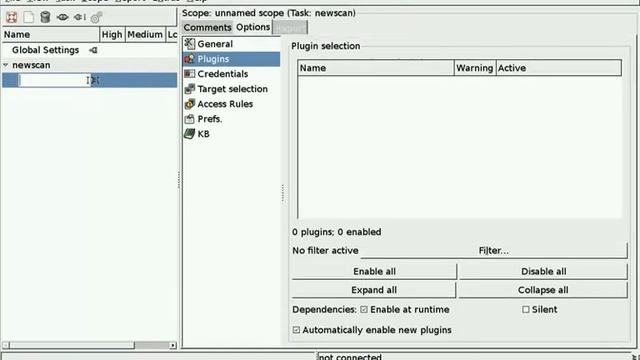The image size is (640, 360).
Task: Click the Filter... button
Action: coord(494,251)
